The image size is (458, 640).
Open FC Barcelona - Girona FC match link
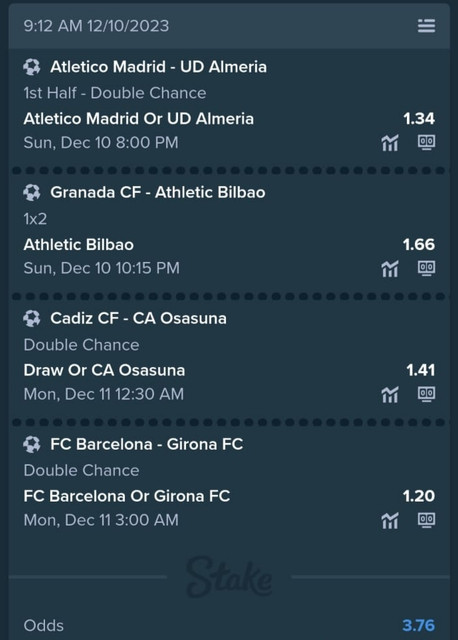(x=147, y=444)
